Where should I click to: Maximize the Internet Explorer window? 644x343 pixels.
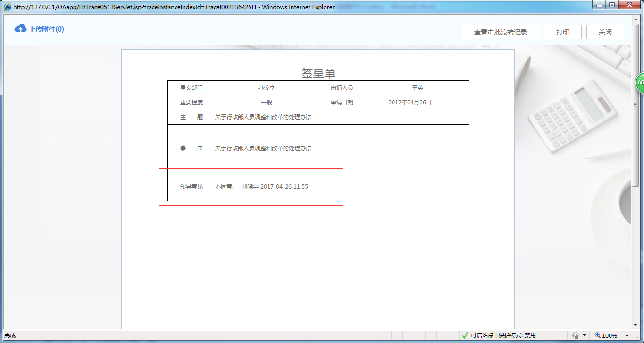tap(612, 5)
